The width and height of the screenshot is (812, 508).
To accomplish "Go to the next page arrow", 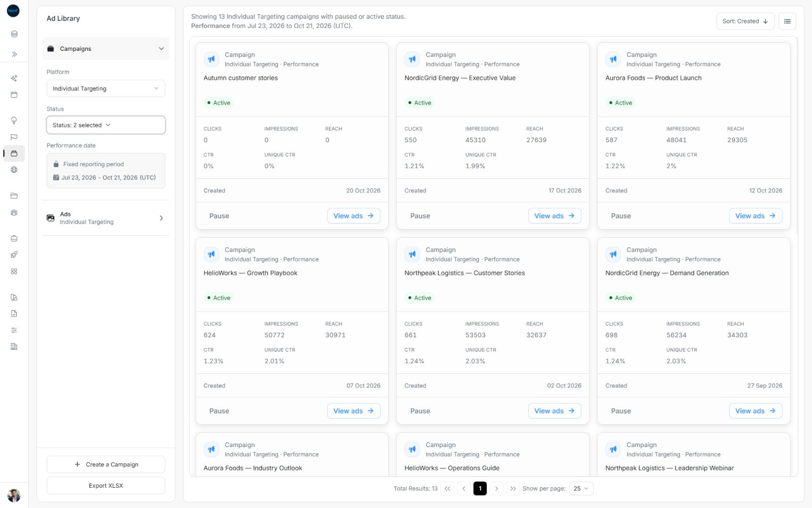I will [496, 489].
